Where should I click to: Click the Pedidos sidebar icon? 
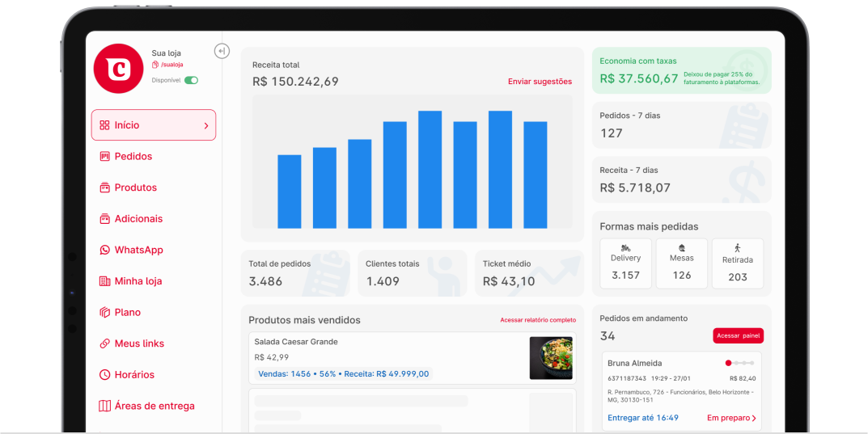104,156
